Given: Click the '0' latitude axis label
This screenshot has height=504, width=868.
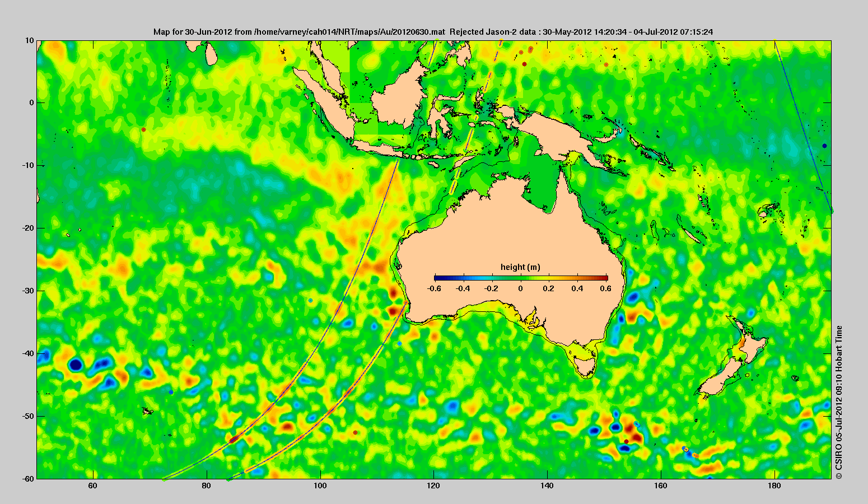Looking at the screenshot, I should [x=32, y=103].
